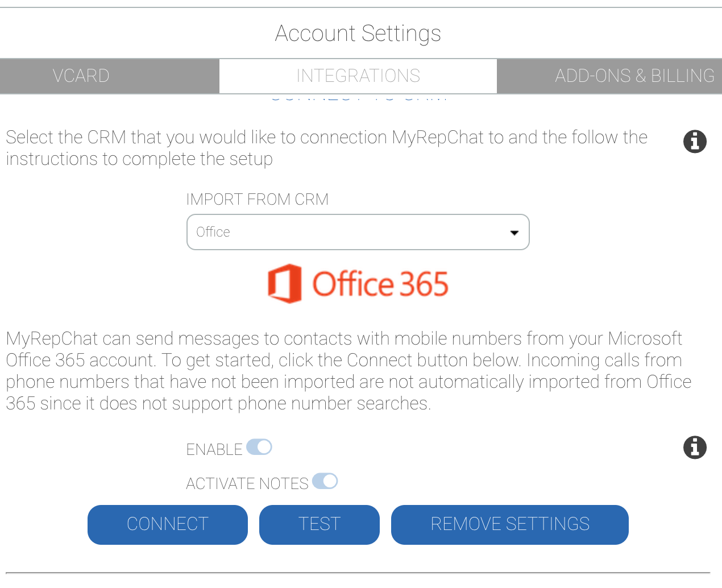Click the dropdown arrow in the Office selector
722x588 pixels.
click(514, 233)
